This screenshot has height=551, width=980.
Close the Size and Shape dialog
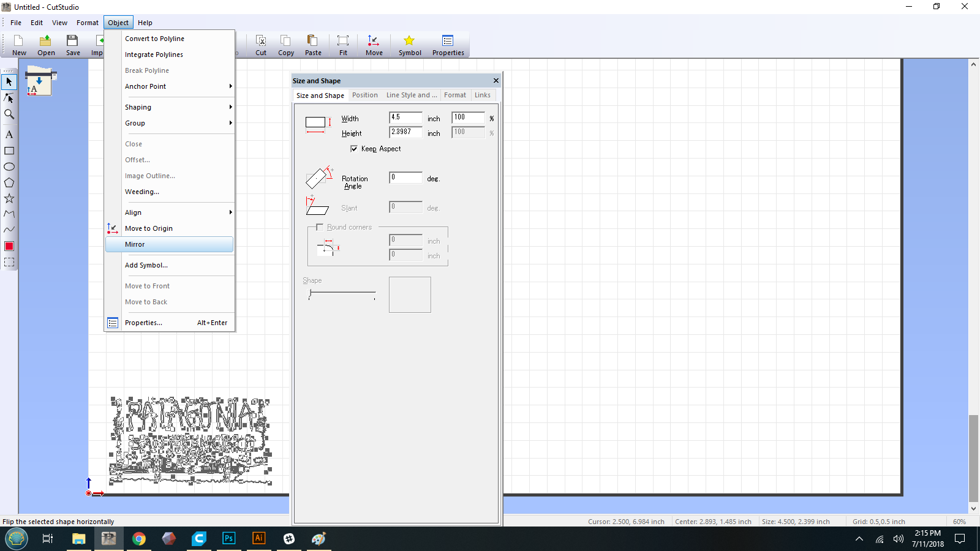coord(496,80)
